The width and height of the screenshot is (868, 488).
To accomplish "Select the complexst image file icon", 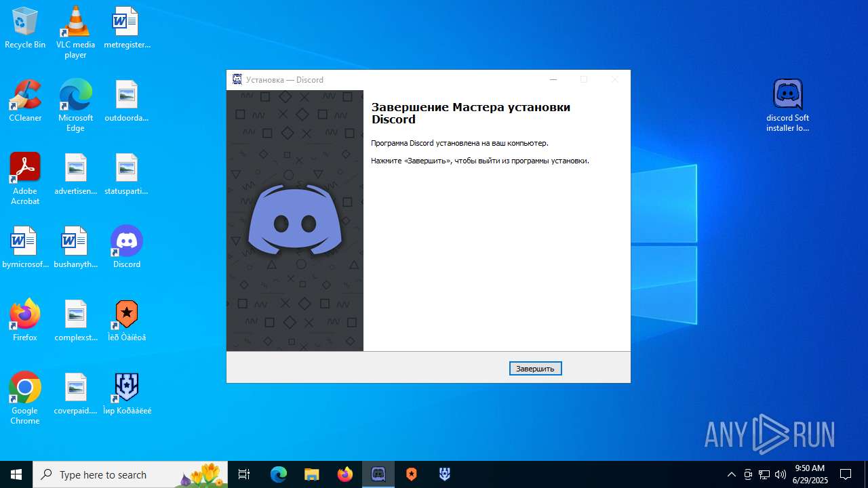I will pyautogui.click(x=75, y=321).
